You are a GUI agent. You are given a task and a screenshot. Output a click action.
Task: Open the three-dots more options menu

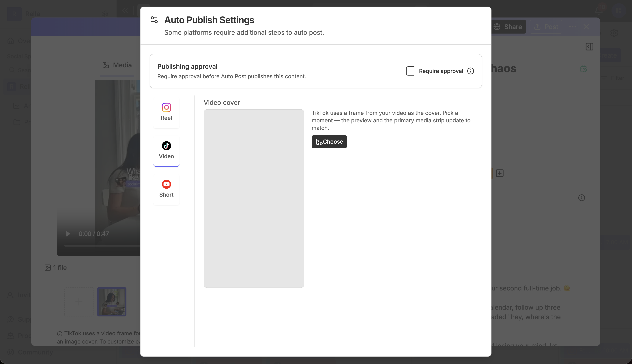click(x=573, y=27)
